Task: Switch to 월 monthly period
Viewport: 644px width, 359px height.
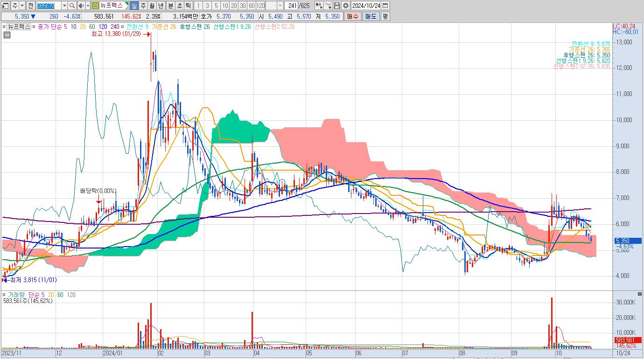Action: click(152, 6)
